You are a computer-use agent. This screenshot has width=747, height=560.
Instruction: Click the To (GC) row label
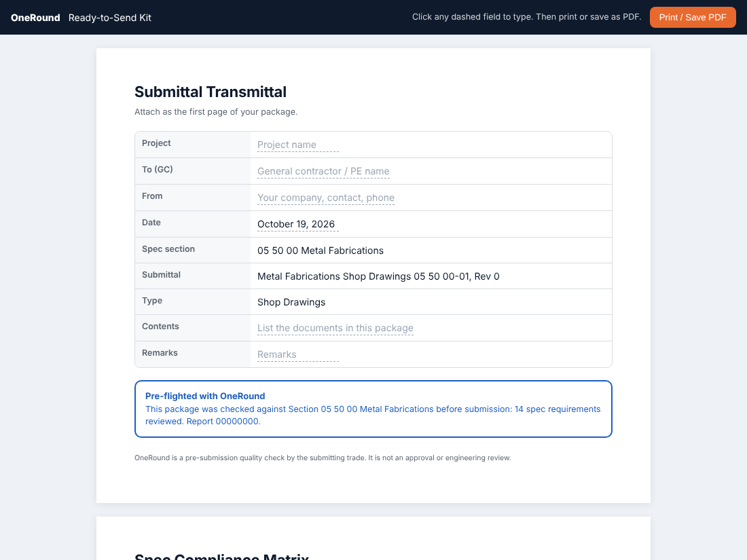pyautogui.click(x=158, y=170)
